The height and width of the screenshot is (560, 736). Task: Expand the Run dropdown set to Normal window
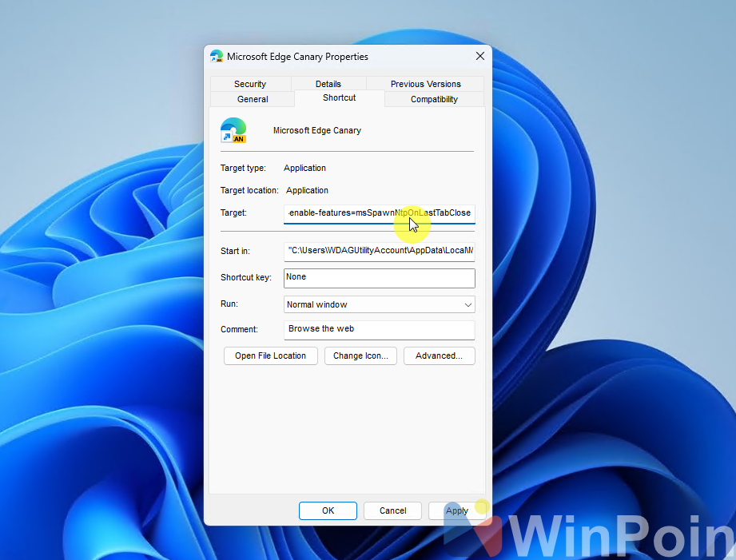(x=379, y=304)
